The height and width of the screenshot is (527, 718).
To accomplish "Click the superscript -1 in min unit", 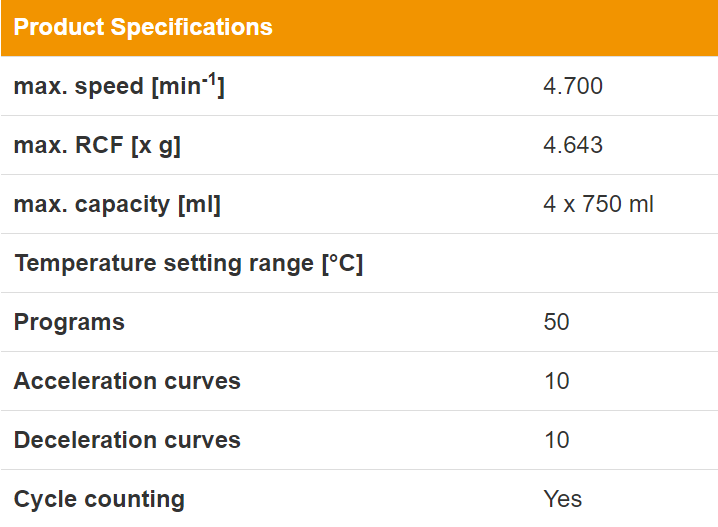I will [209, 79].
